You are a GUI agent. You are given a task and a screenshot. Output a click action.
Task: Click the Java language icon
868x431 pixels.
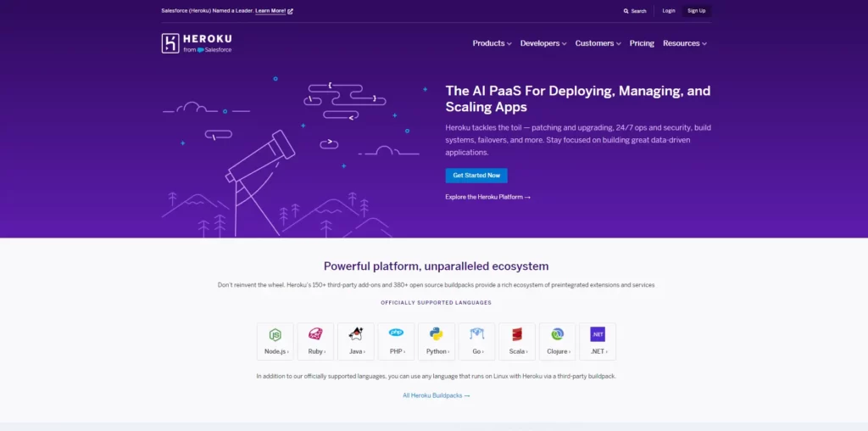click(356, 334)
